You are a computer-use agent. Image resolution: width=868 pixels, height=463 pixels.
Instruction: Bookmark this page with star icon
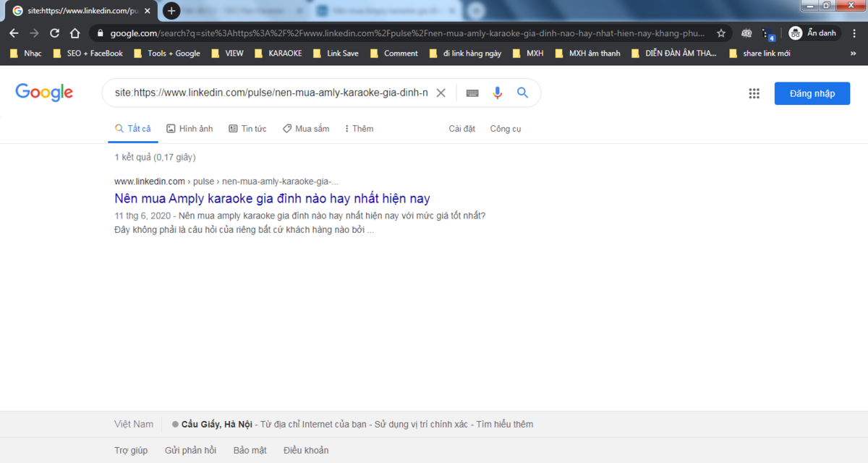[x=720, y=33]
